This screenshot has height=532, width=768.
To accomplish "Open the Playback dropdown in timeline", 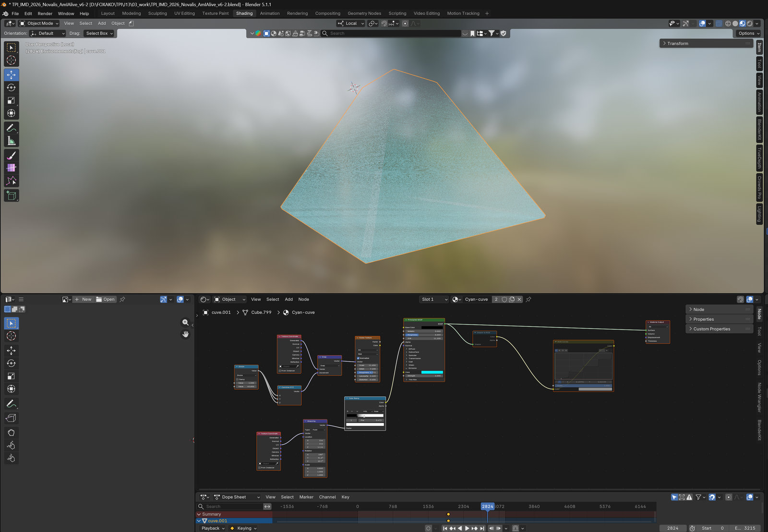I will click(x=213, y=528).
